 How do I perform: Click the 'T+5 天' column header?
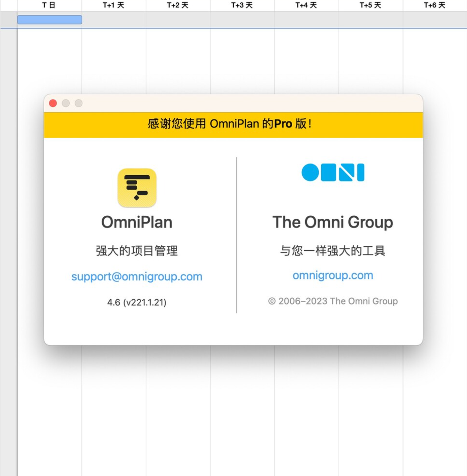[x=370, y=5]
